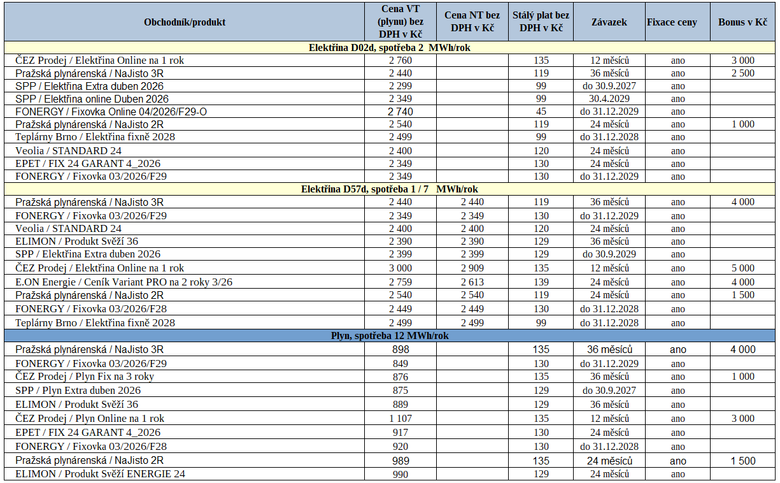Select the Cena VT bez DPH header

[400, 22]
